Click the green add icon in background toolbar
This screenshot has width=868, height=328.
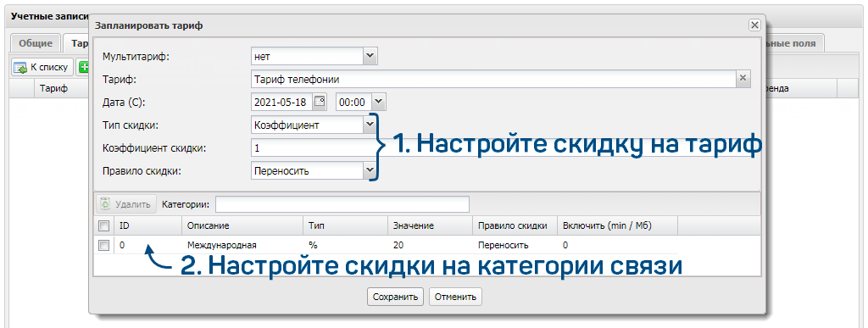(x=84, y=68)
